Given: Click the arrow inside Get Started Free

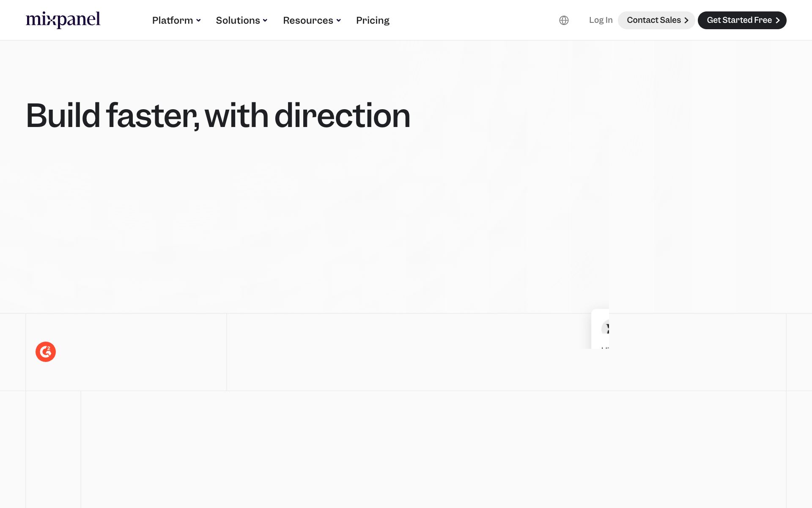Looking at the screenshot, I should 777,20.
